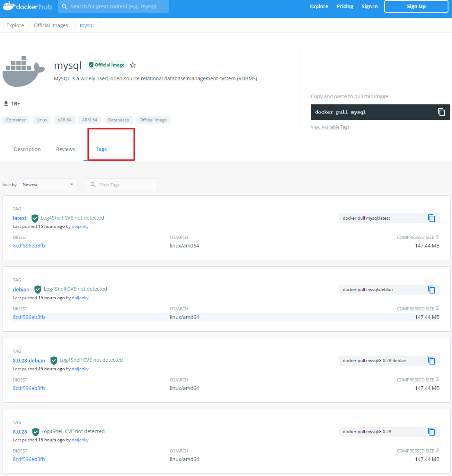The width and height of the screenshot is (452, 476).
Task: Select the Tags tab
Action: (x=101, y=149)
